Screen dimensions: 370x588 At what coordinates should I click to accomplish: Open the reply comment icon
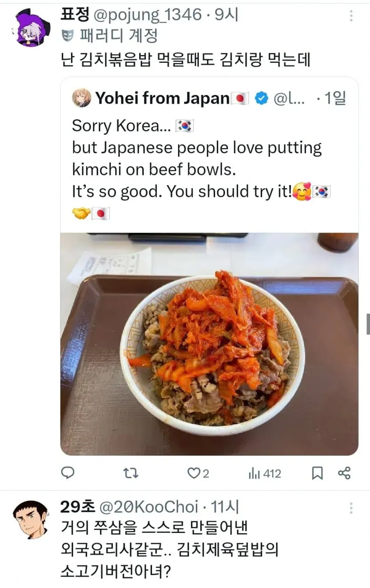(x=67, y=473)
